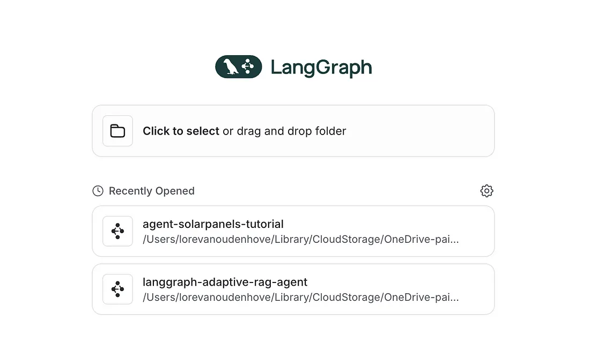Click the folder icon in the select box
Viewport: 590px width, 364px height.
pos(117,131)
